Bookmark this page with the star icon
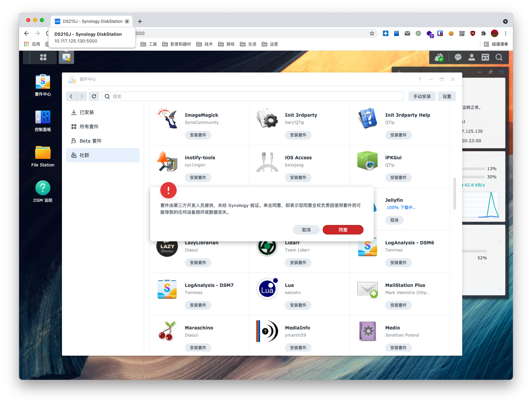This screenshot has height=405, width=532. (372, 33)
